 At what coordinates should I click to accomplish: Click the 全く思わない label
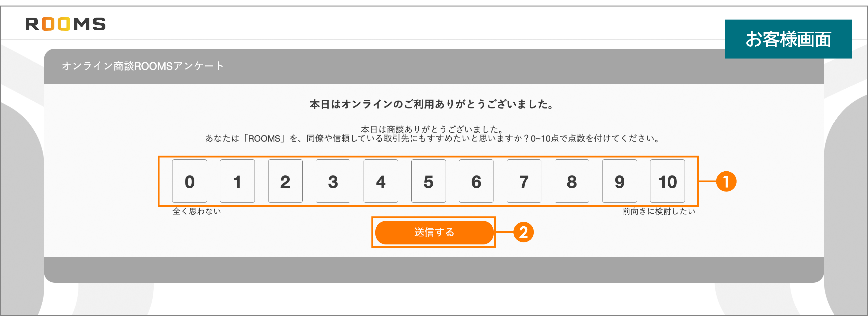coord(197,212)
